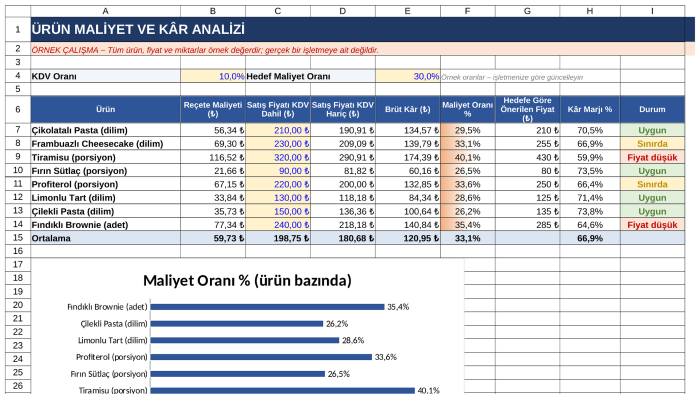Screen dimensions: 700x394
Task: Click the Limonlu Tart chart axis label
Action: click(112, 340)
